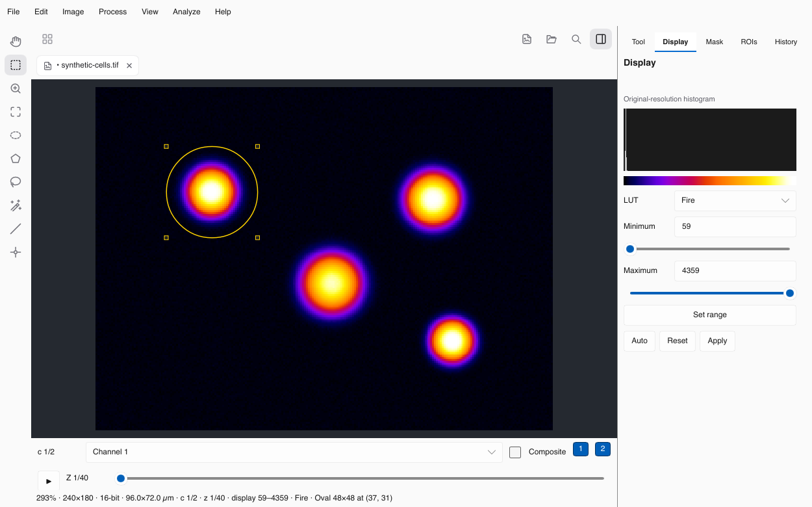The width and height of the screenshot is (812, 507).
Task: Switch to the Display tab
Action: click(x=676, y=42)
